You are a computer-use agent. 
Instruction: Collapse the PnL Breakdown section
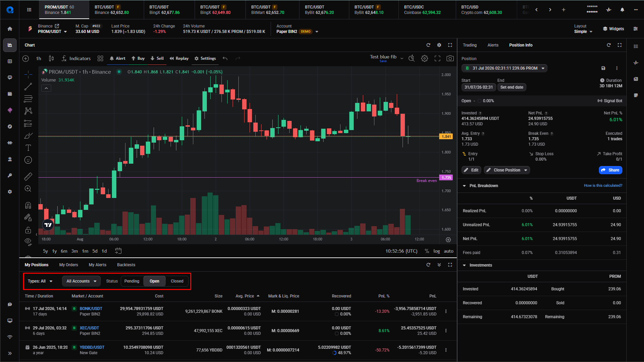coord(464,186)
